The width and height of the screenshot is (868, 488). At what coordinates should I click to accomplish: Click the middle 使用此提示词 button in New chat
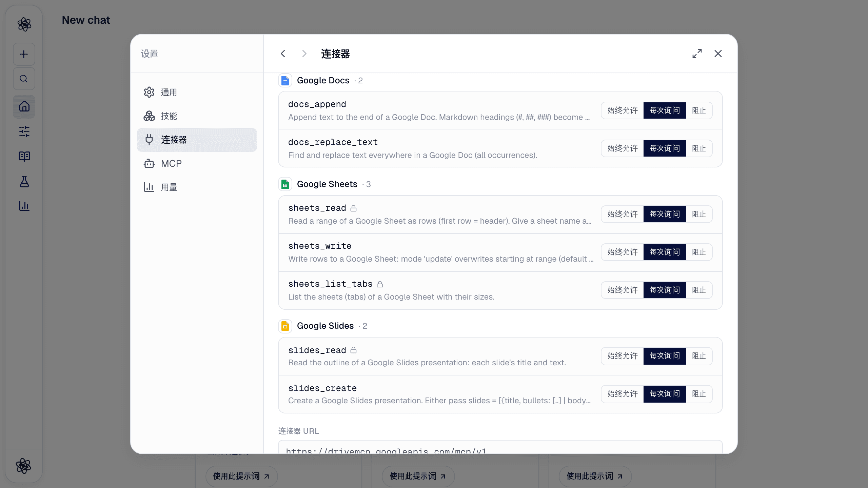418,476
